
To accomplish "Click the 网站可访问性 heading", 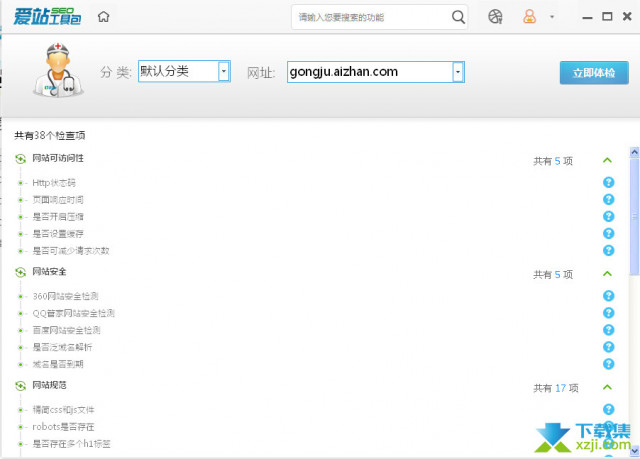I will tap(58, 158).
